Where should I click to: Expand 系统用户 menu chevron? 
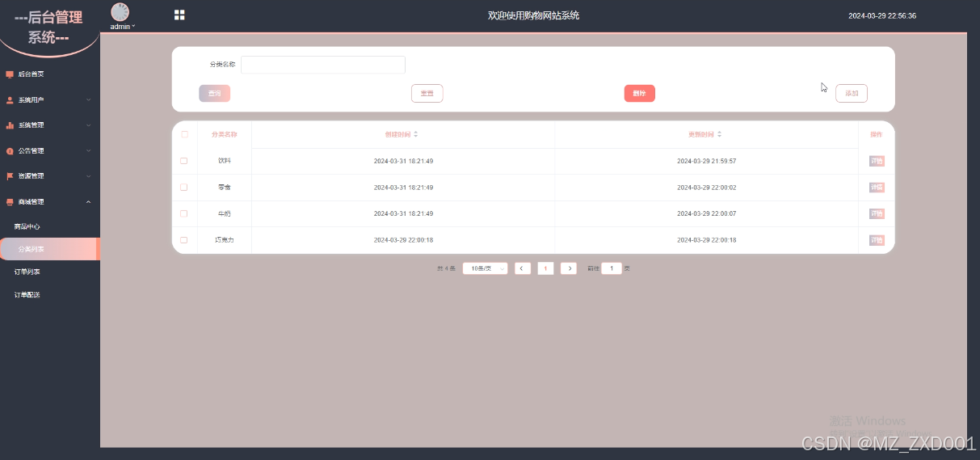point(88,100)
